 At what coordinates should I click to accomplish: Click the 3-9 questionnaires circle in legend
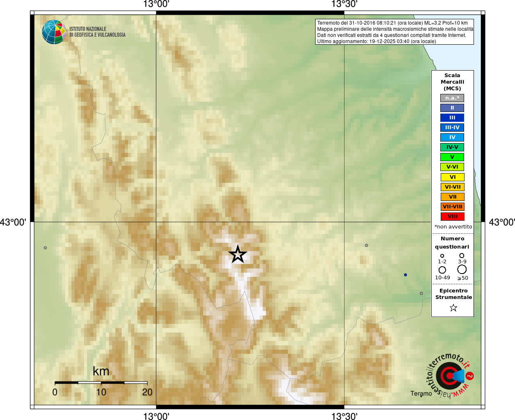[x=462, y=256]
